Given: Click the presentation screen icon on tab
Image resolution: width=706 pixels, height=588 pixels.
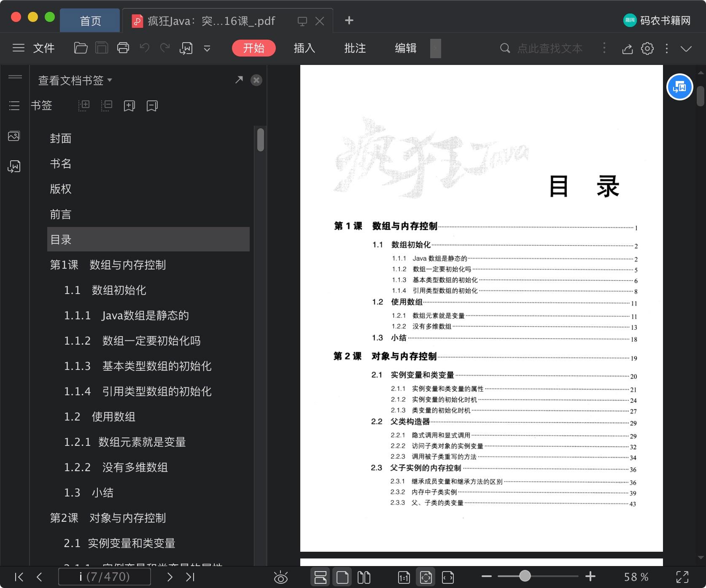Looking at the screenshot, I should coord(302,21).
